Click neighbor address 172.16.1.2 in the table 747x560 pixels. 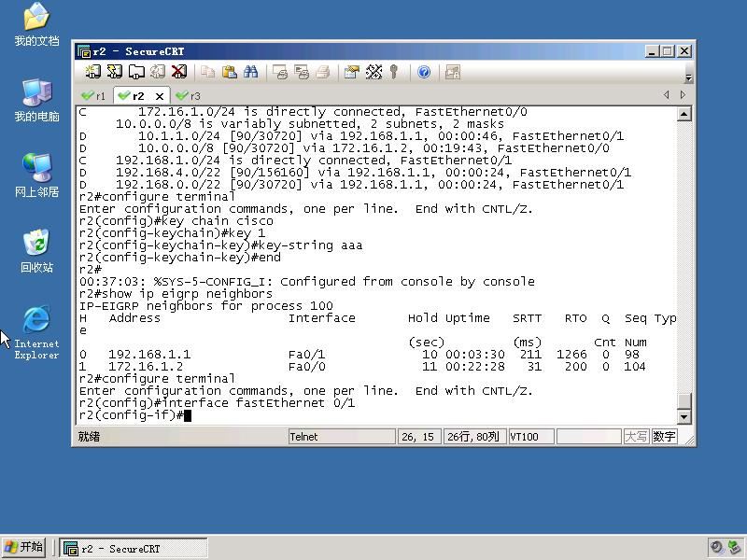(x=146, y=367)
